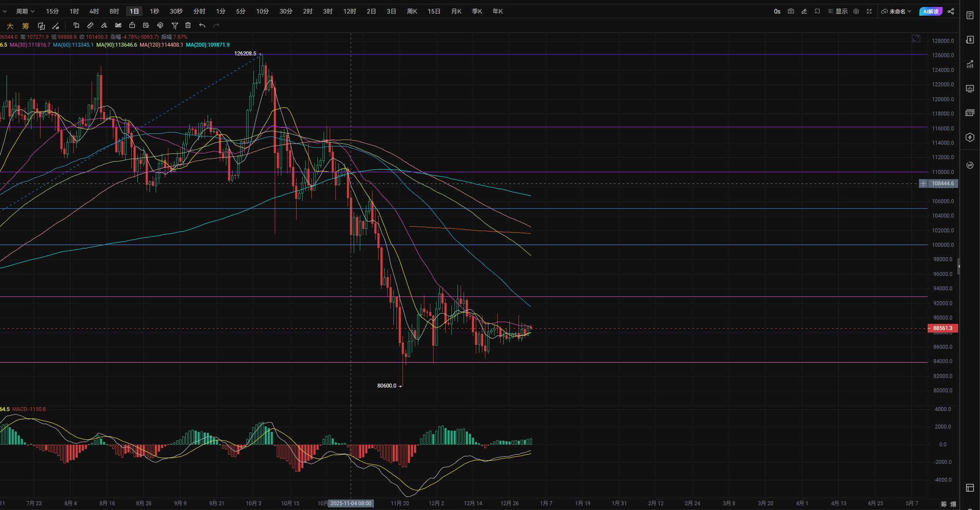Viewport: 980px width, 510px height.
Task: Select the ruler measure tool
Action: point(90,26)
